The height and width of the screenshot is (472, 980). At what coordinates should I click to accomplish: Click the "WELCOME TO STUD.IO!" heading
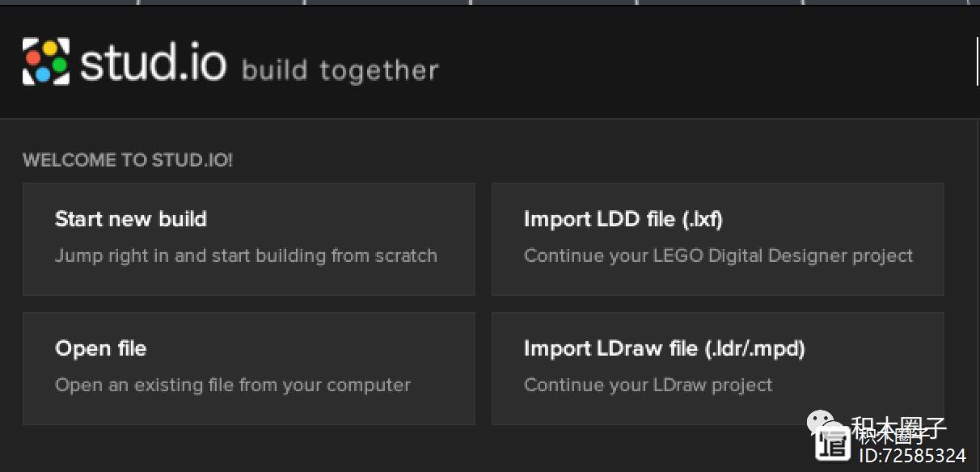click(x=128, y=160)
